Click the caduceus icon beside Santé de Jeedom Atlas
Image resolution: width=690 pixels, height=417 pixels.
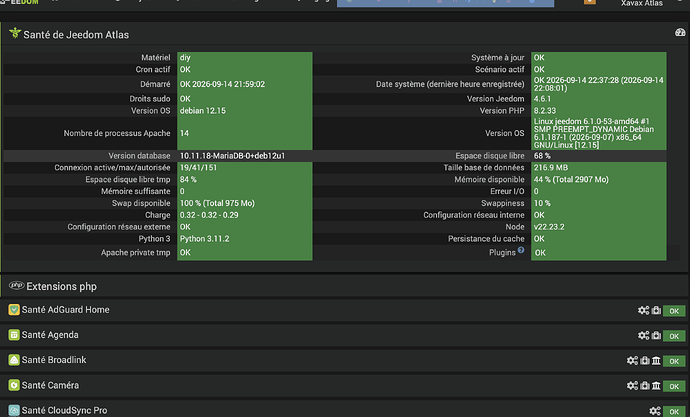pos(15,33)
